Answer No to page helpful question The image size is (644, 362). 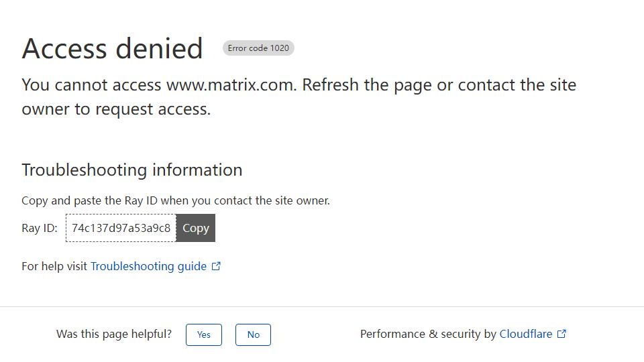tap(253, 335)
